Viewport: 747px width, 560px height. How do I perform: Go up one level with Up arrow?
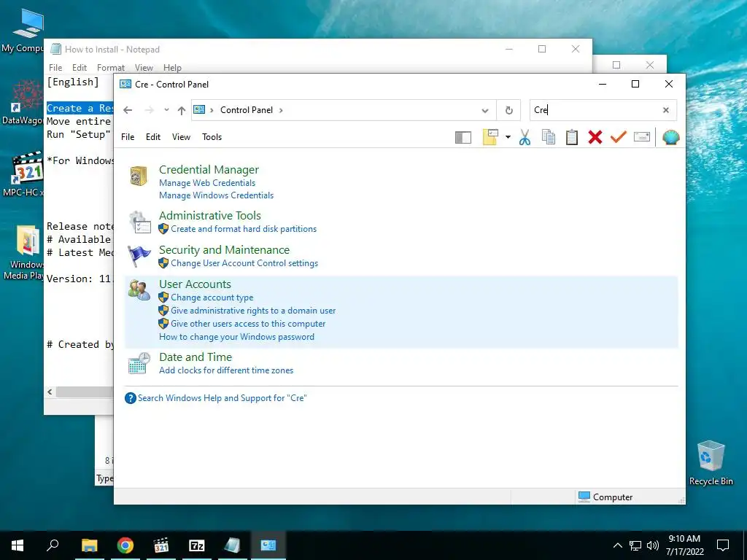coord(182,110)
